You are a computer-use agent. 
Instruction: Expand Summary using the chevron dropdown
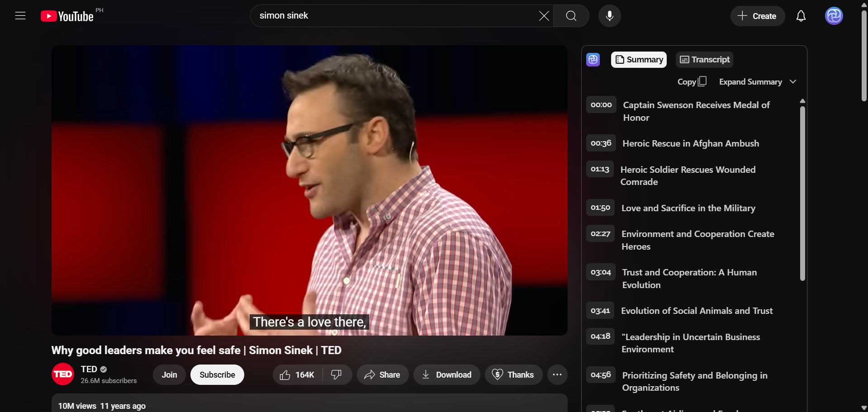(792, 82)
